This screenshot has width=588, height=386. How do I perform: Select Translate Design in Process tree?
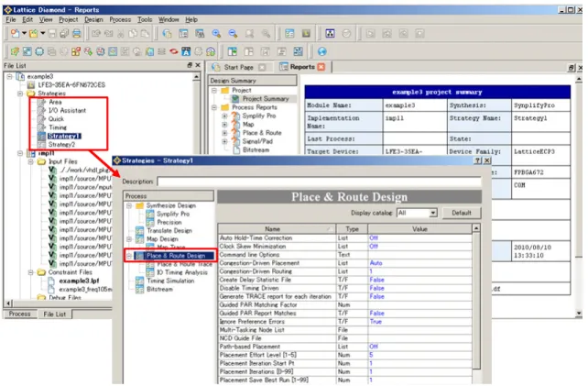coord(169,231)
